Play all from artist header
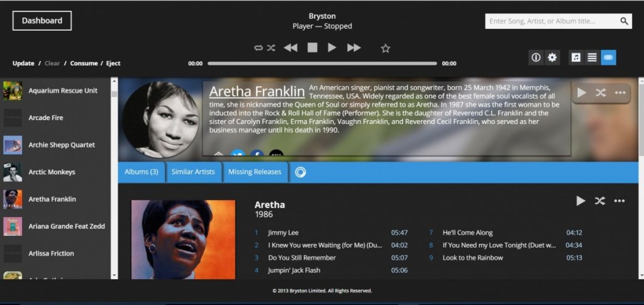The image size is (644, 305). (x=582, y=93)
